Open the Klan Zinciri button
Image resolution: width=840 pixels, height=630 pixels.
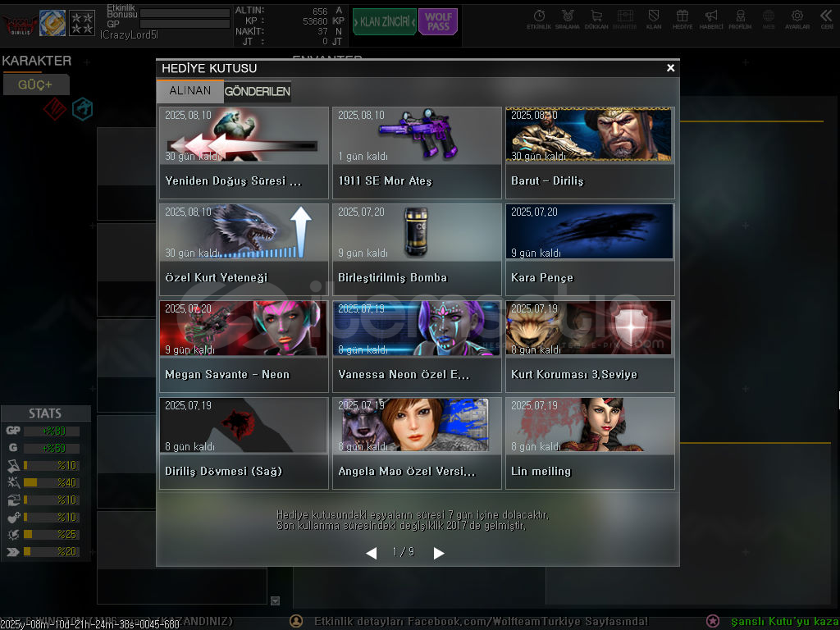[x=385, y=21]
